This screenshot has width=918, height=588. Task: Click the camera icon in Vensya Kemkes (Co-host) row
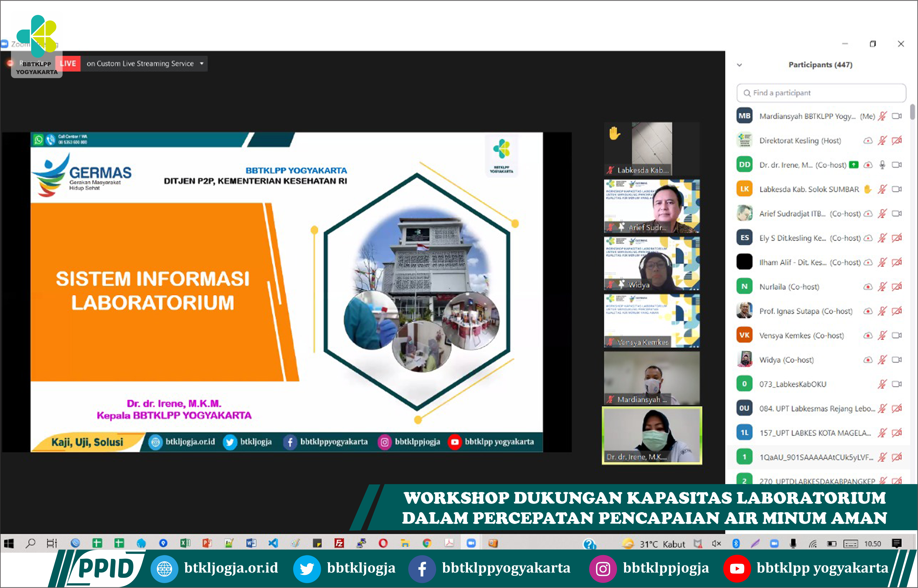pos(897,335)
